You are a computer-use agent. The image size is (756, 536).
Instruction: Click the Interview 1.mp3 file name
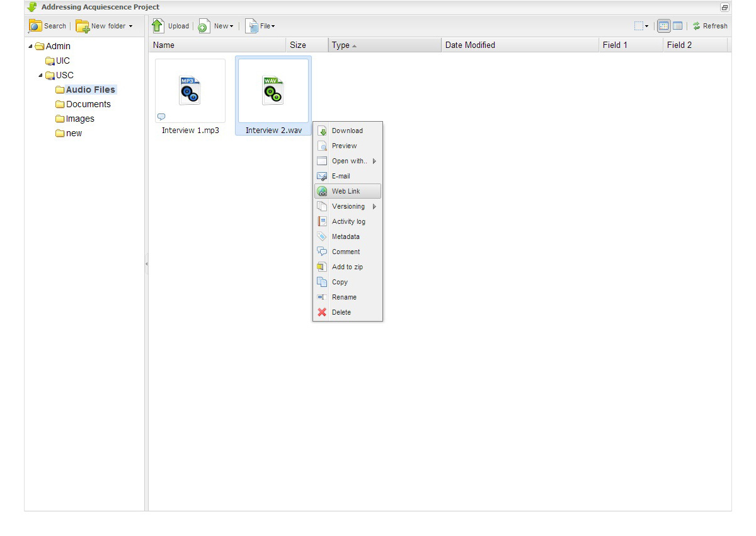tap(190, 131)
